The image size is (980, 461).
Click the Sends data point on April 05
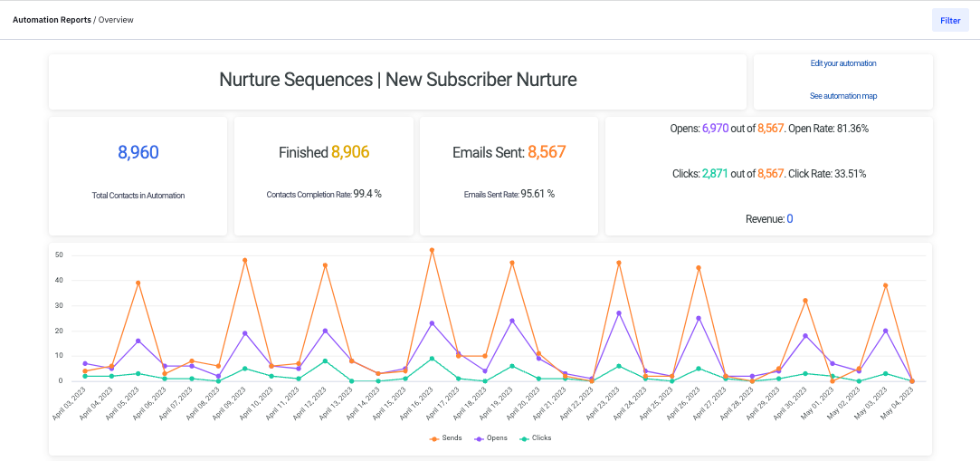pyautogui.click(x=138, y=283)
